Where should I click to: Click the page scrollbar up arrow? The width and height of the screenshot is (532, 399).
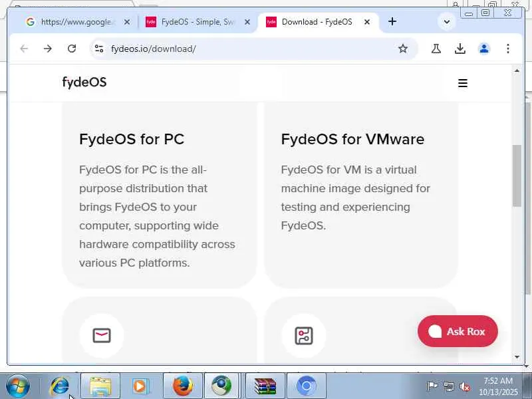pyautogui.click(x=517, y=70)
